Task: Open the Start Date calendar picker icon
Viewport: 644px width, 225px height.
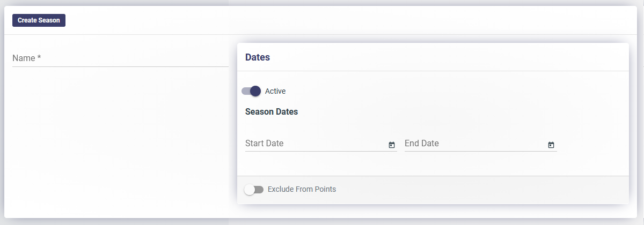Action: point(392,145)
